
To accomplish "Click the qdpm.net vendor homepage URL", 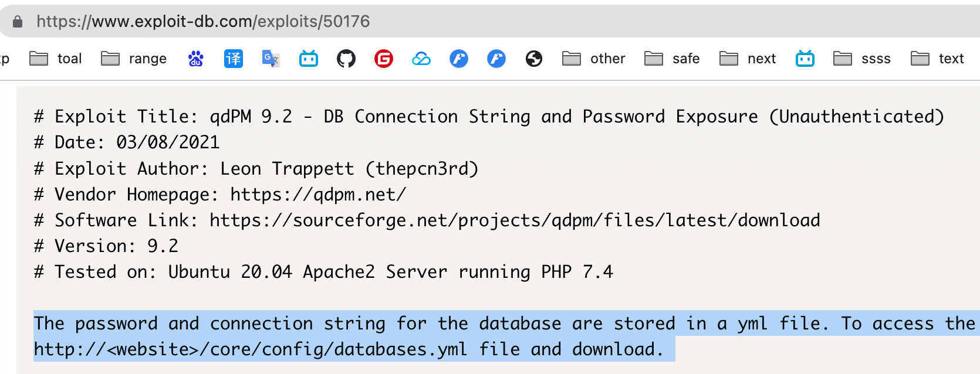I will (317, 195).
